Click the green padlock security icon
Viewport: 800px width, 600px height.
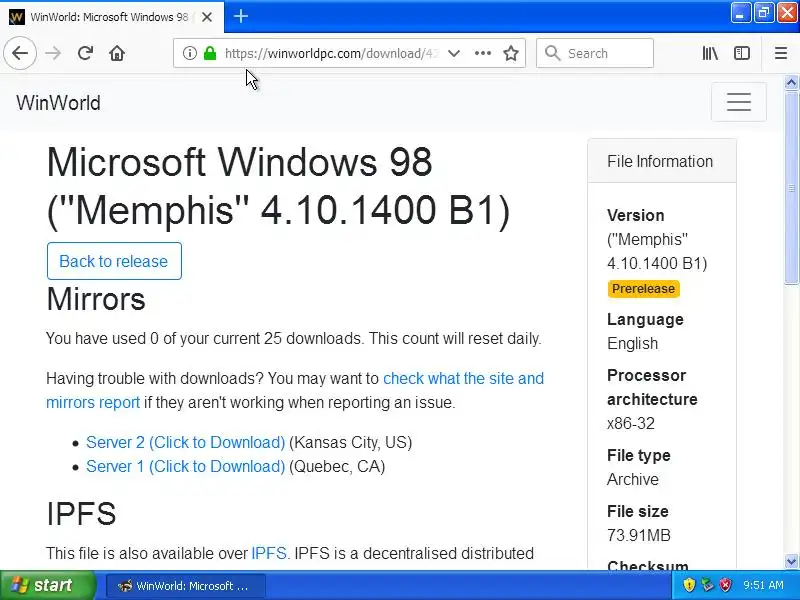(x=210, y=53)
